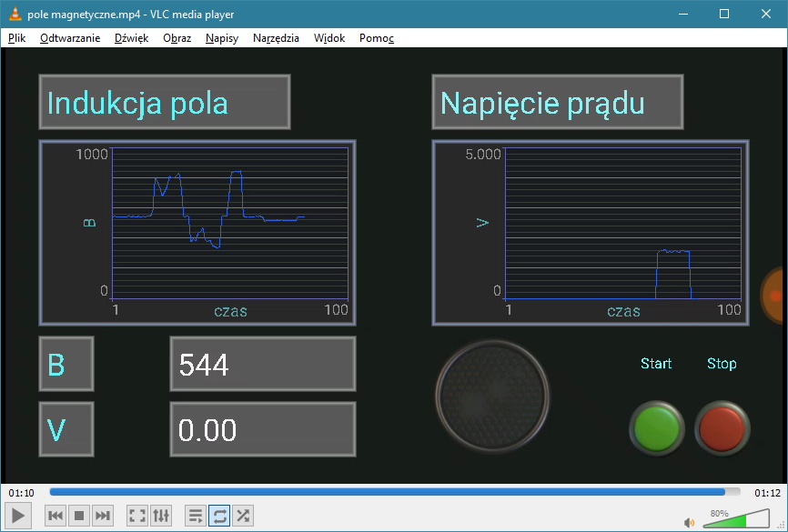788x532 pixels.
Task: Maximize the VLC window
Action: (x=724, y=14)
